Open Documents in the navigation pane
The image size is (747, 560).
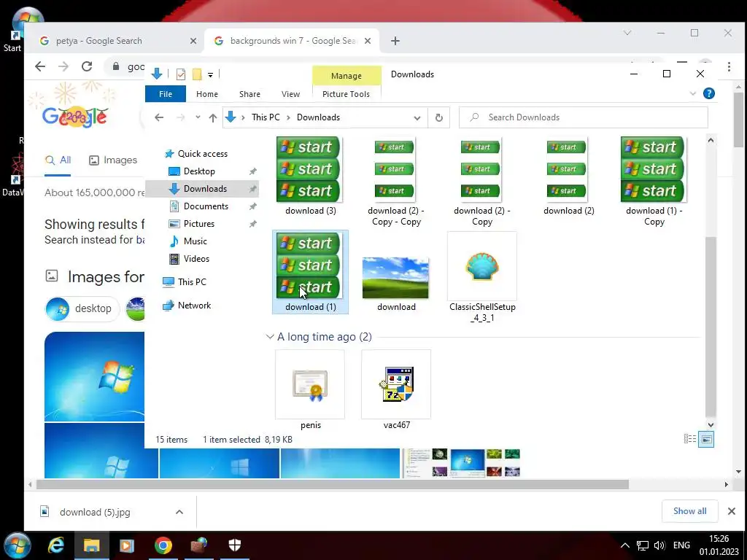206,206
